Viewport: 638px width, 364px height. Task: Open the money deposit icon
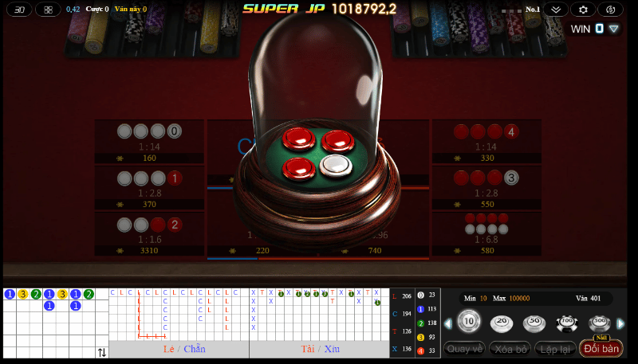pyautogui.click(x=610, y=10)
